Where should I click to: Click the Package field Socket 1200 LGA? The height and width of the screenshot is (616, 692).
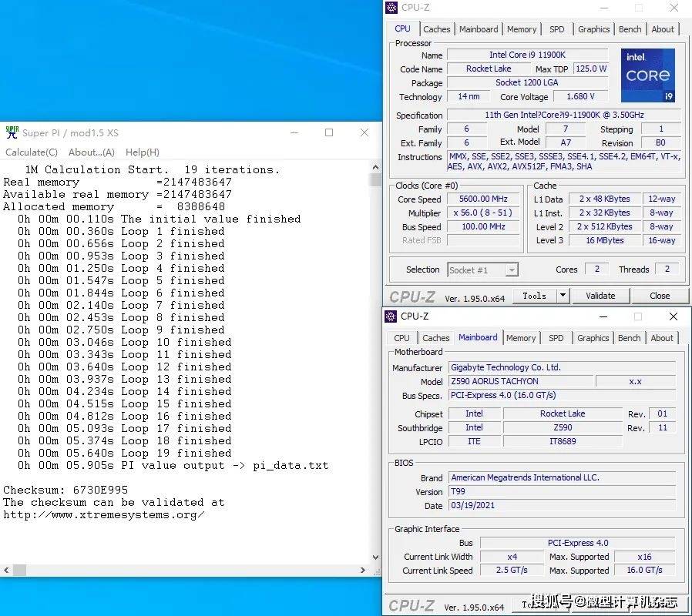[527, 82]
